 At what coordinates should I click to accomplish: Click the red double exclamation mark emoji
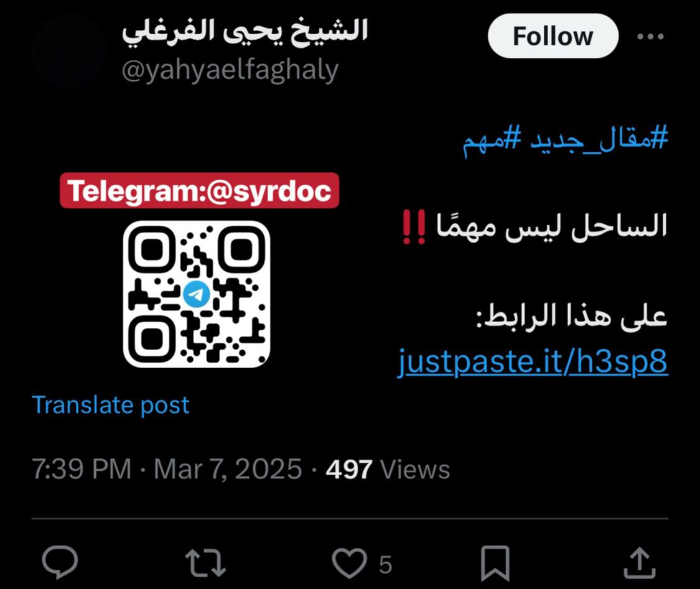(x=414, y=226)
